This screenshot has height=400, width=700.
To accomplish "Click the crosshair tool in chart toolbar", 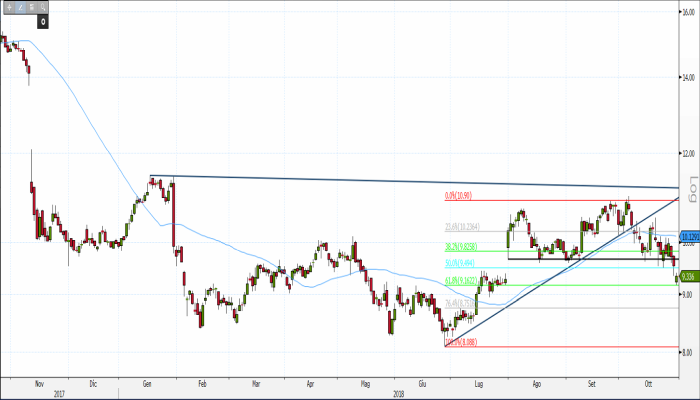I will click(9, 7).
